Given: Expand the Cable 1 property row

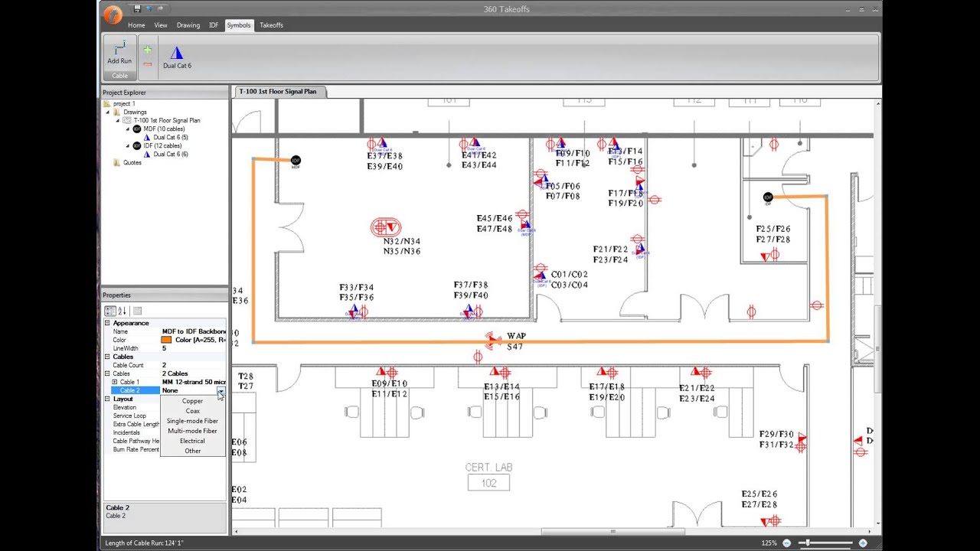Looking at the screenshot, I should (115, 382).
